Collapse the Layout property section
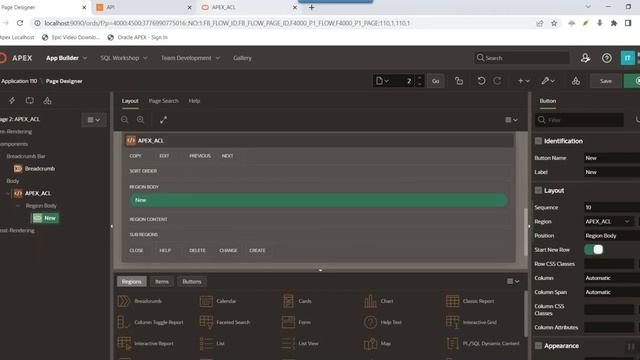 point(538,190)
